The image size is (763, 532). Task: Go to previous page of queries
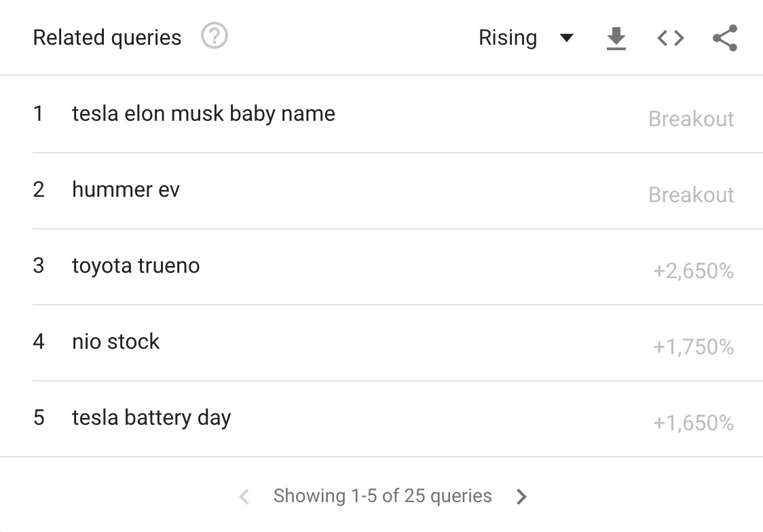(x=244, y=497)
